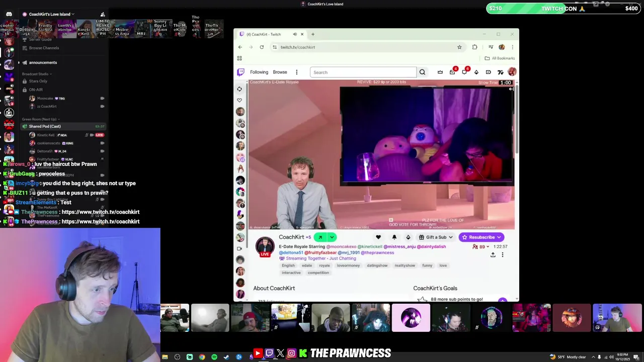Mute the CoachKirt Twitch tab audio
The image size is (644, 362).
295,34
